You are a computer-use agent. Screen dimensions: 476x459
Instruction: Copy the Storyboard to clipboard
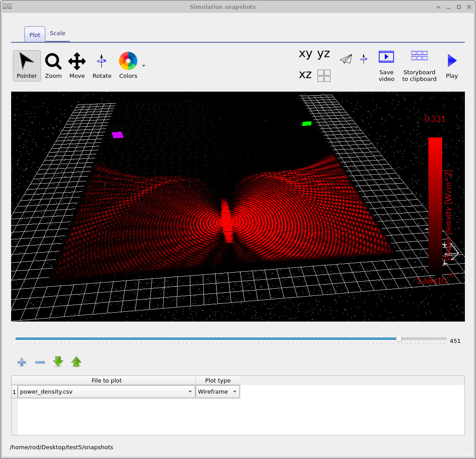coord(419,65)
